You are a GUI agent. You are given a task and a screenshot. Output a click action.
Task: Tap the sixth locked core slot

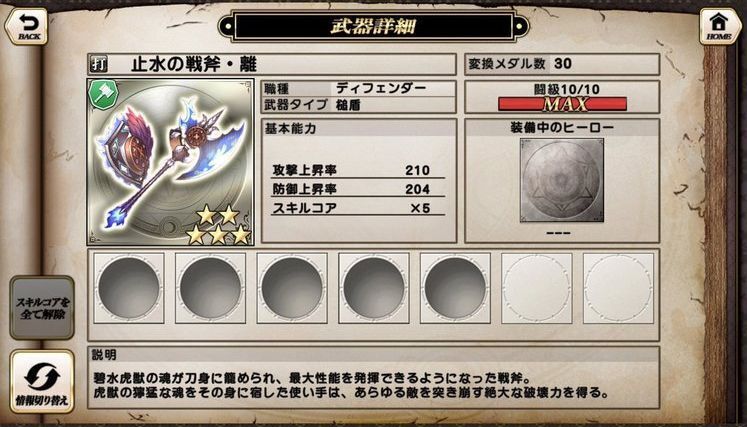537,288
